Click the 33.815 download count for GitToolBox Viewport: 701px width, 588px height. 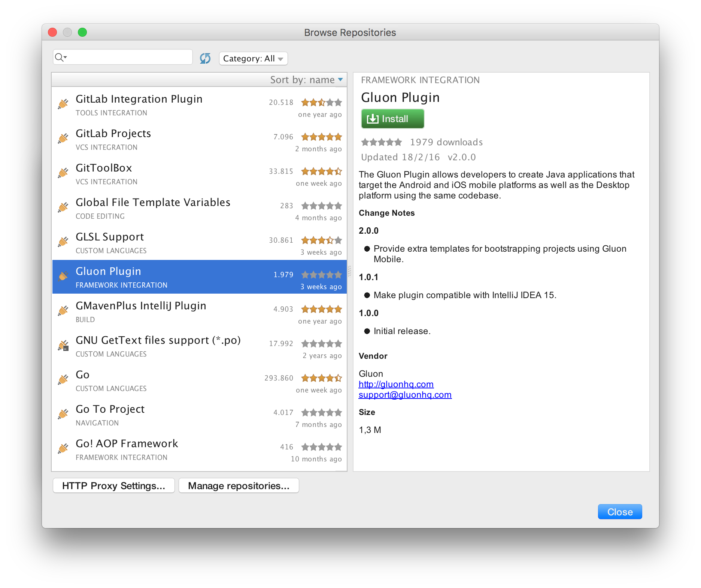[281, 171]
